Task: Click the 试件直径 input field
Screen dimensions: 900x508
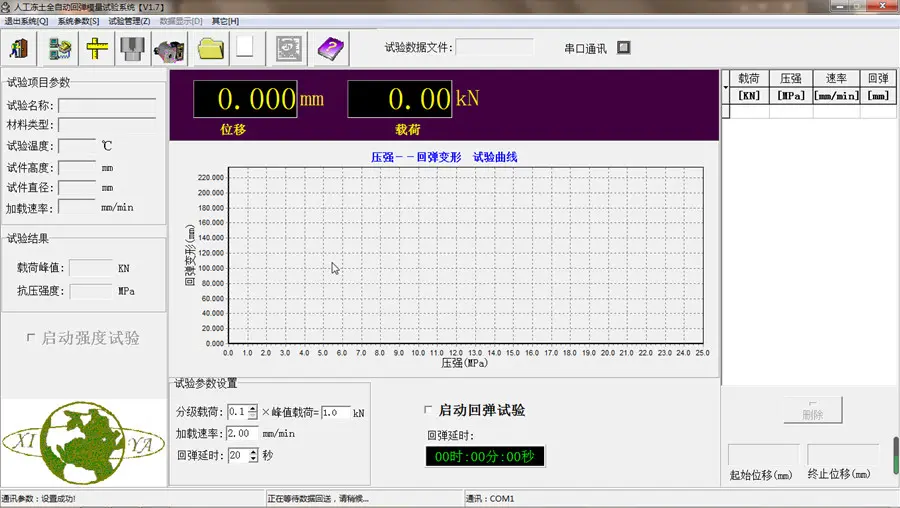Action: click(77, 188)
